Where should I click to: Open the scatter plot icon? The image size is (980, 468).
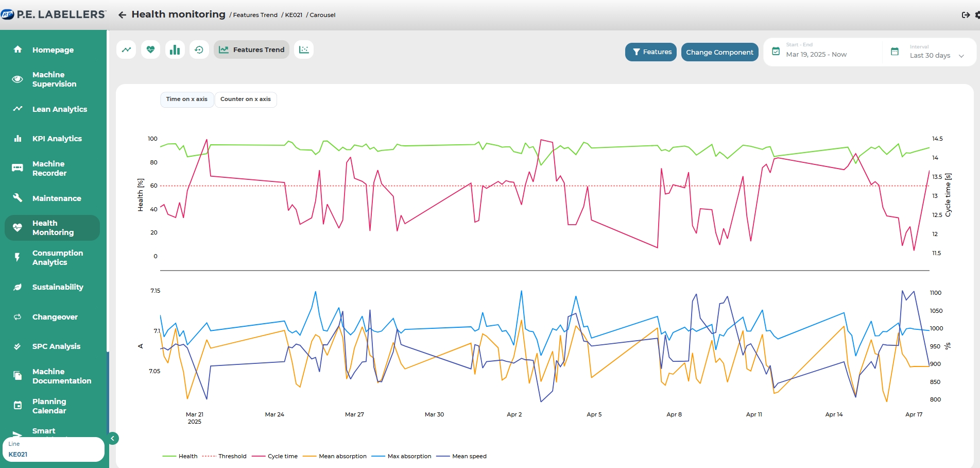(304, 50)
